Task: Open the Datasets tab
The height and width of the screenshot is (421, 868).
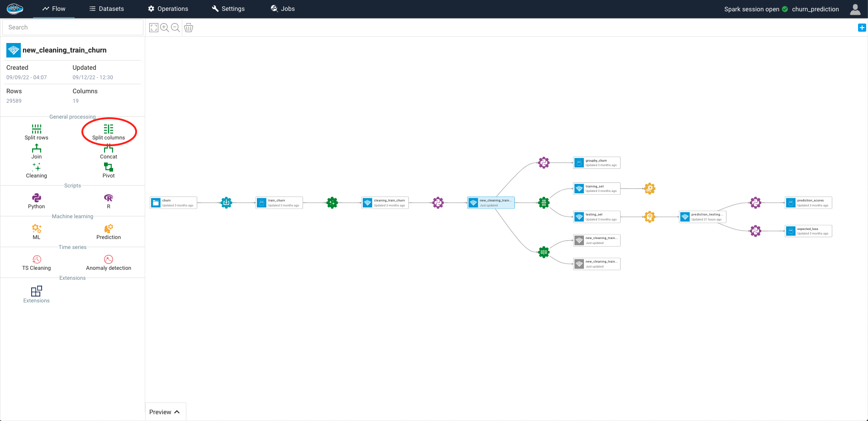Action: pos(107,9)
